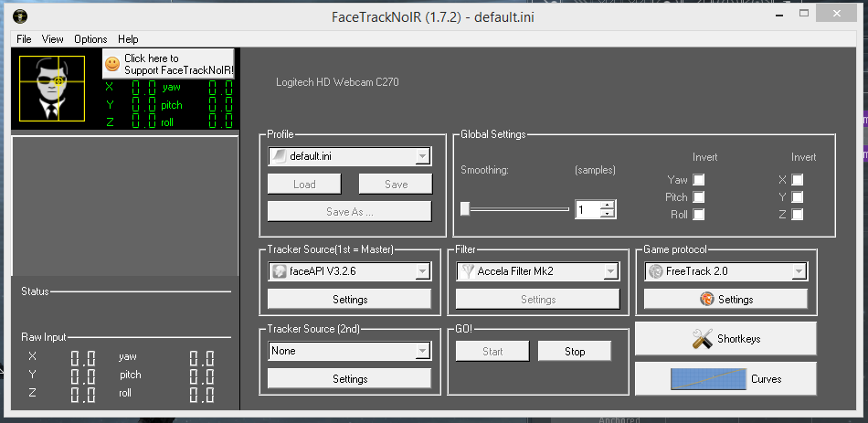The image size is (868, 423).
Task: Click the Smoothing: label
Action: point(484,170)
